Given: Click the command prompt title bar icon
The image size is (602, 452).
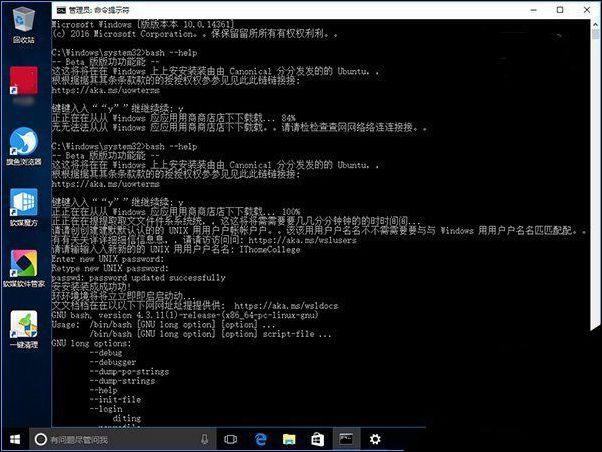Looking at the screenshot, I should click(x=61, y=10).
